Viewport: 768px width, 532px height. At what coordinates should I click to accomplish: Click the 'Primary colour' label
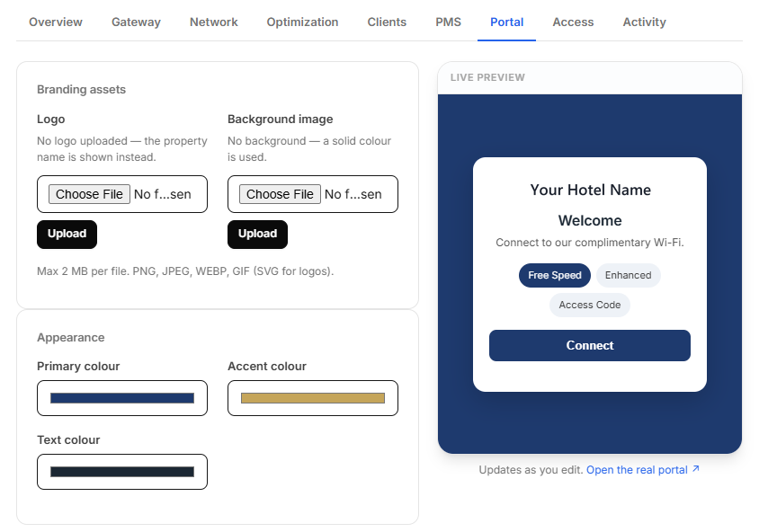(x=78, y=367)
